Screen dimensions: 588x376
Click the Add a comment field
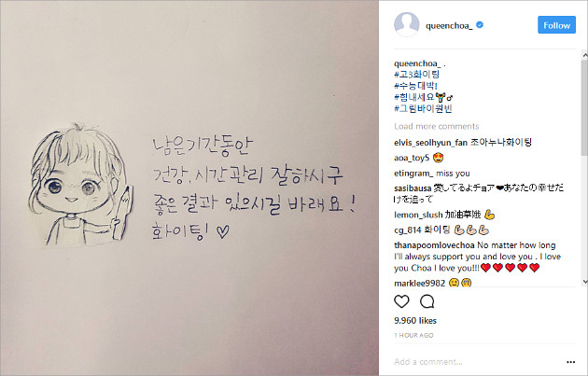476,362
